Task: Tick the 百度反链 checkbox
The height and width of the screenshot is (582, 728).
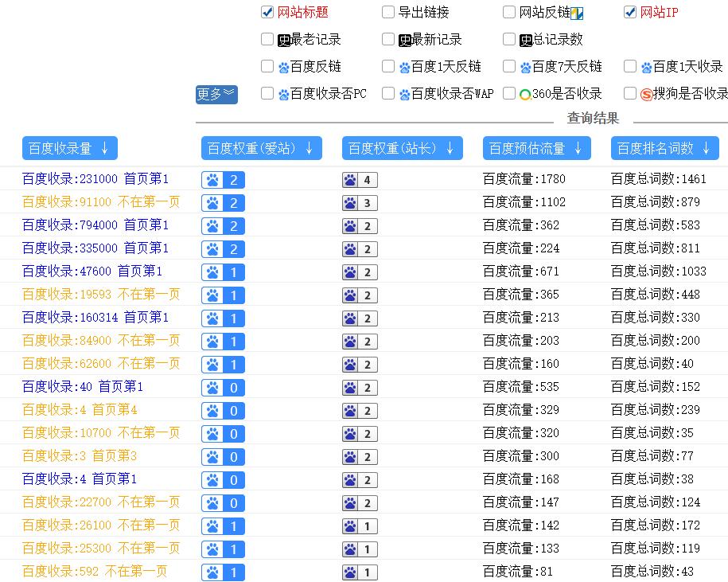Action: pyautogui.click(x=267, y=66)
